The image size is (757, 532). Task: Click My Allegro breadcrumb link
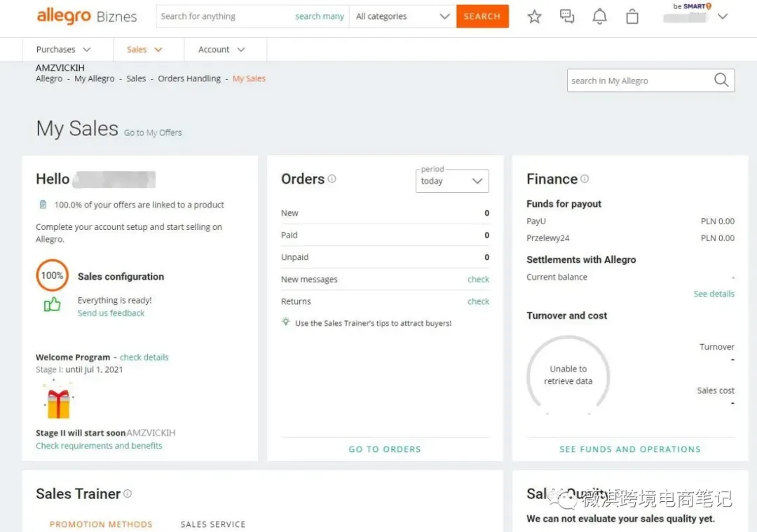94,79
